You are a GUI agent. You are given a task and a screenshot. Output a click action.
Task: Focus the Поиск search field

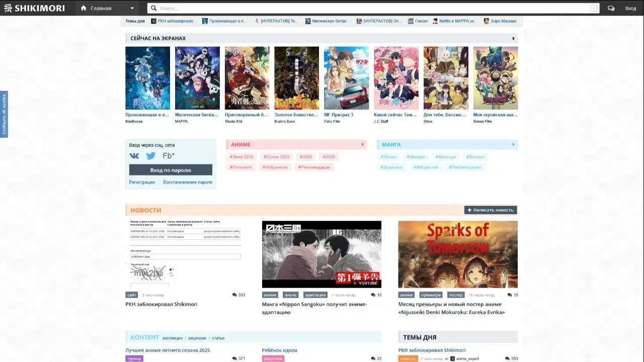coord(373,8)
